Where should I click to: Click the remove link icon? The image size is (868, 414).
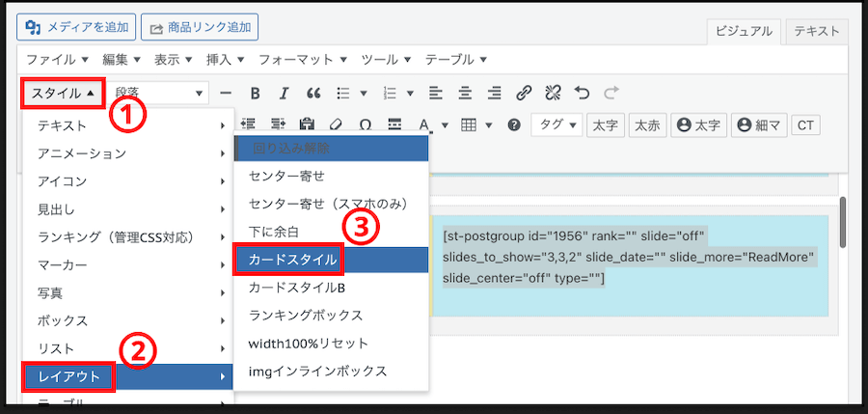point(552,94)
